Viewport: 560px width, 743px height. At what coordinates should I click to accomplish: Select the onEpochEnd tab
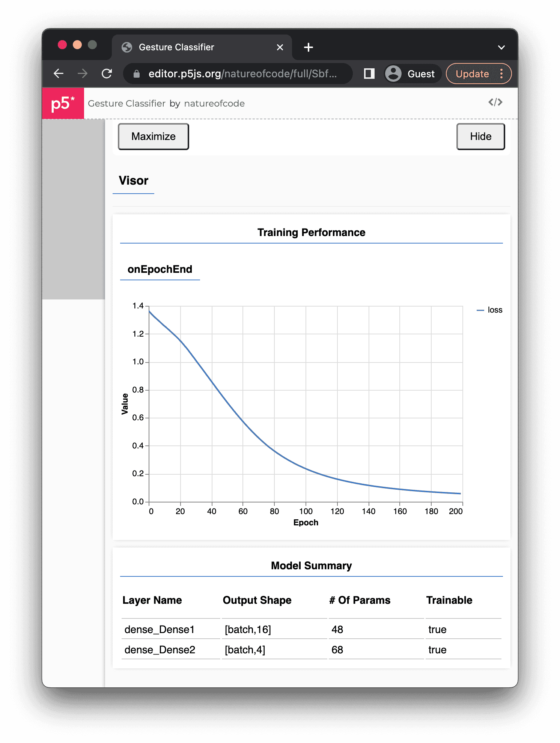coord(160,269)
